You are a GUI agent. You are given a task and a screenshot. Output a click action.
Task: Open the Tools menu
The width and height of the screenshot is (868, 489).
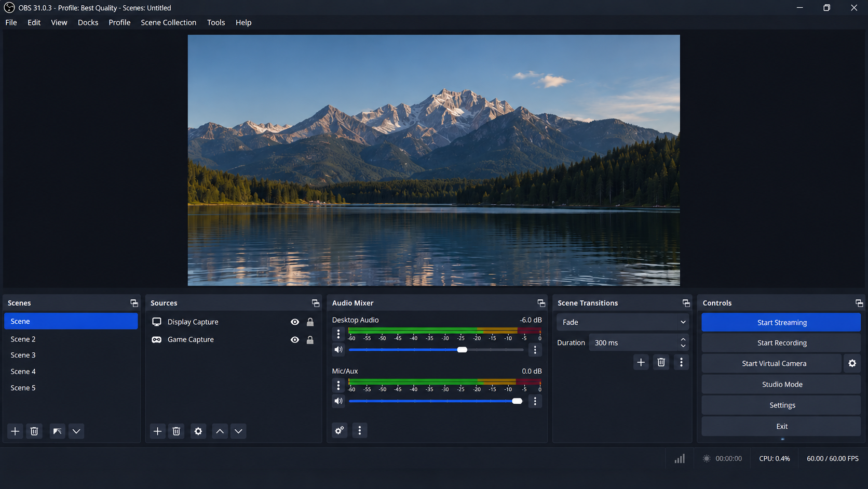(216, 22)
